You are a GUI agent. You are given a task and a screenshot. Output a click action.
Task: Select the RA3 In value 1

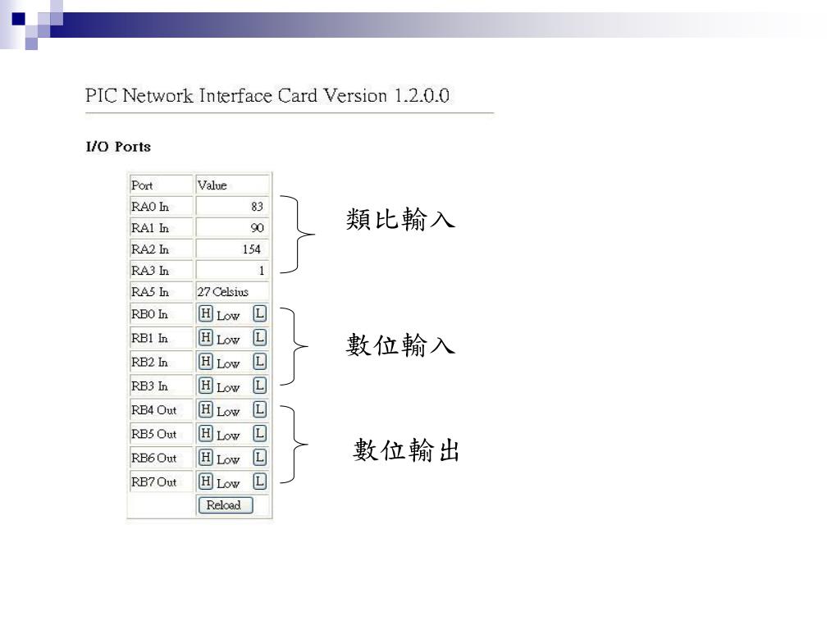pos(262,271)
